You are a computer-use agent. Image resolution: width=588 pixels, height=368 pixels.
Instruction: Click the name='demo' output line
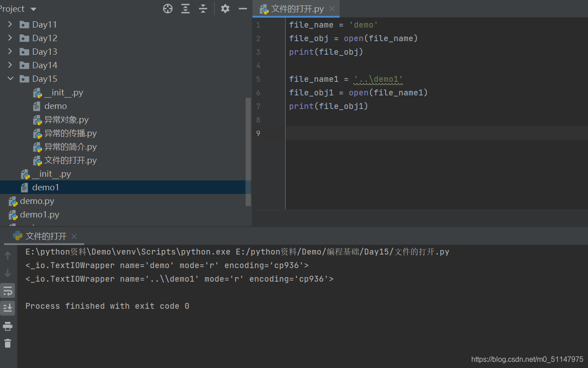point(167,265)
